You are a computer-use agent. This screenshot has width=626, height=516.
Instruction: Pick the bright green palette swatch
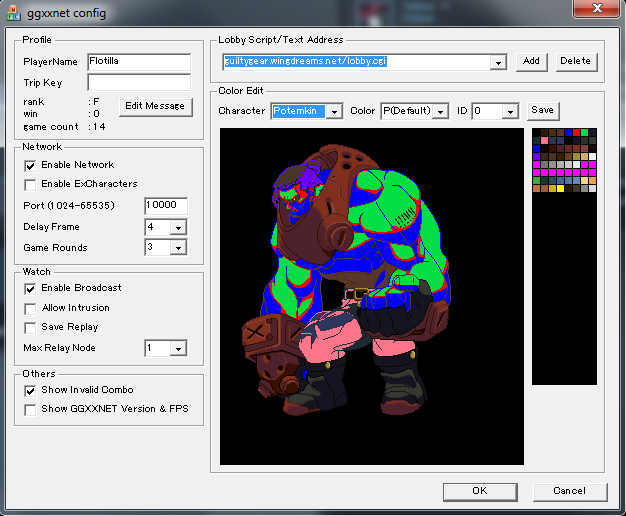[x=584, y=133]
